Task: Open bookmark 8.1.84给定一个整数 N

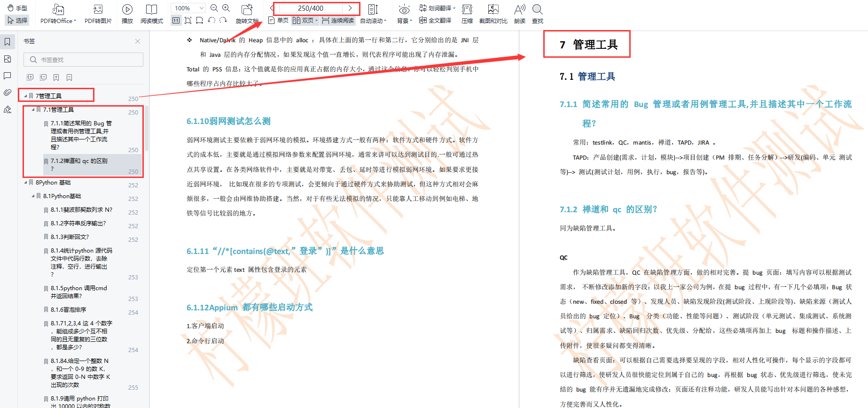Action: (80, 373)
